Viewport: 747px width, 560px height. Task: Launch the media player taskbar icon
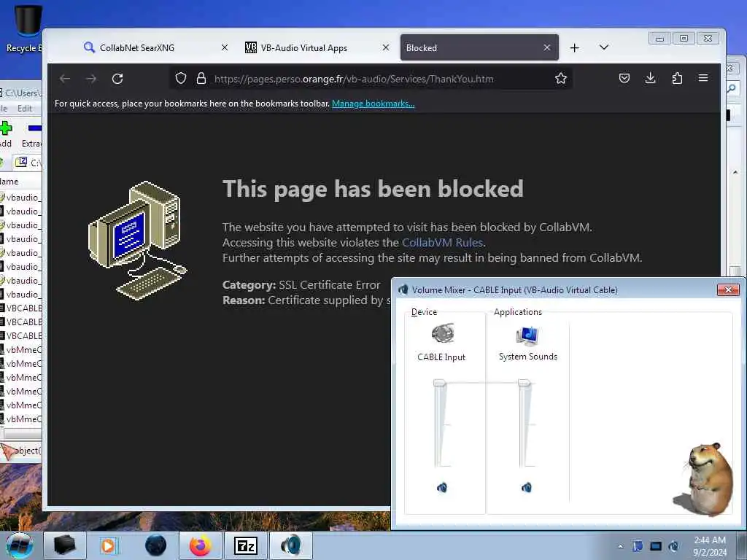point(108,545)
